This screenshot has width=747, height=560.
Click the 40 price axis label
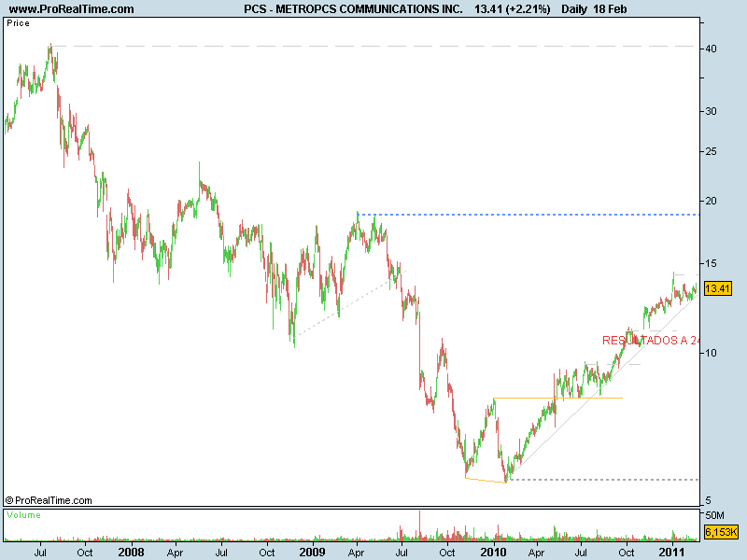click(711, 49)
